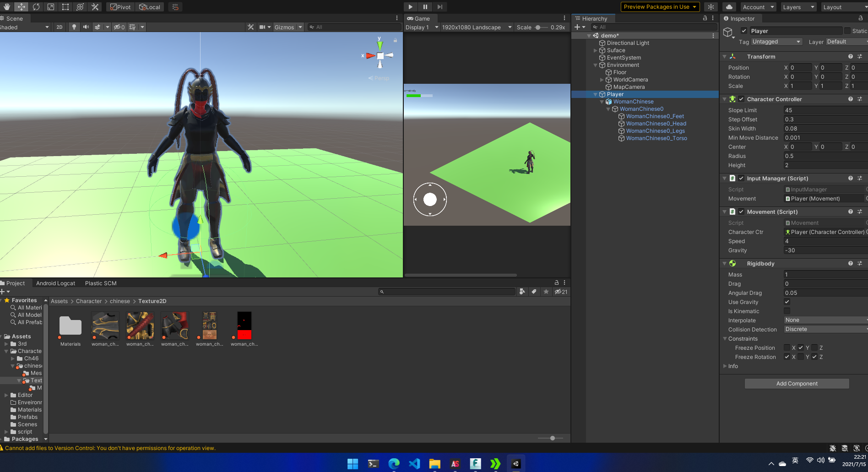Screen dimensions: 868x472
Task: Collapse the Rigidbody component
Action: pyautogui.click(x=725, y=263)
